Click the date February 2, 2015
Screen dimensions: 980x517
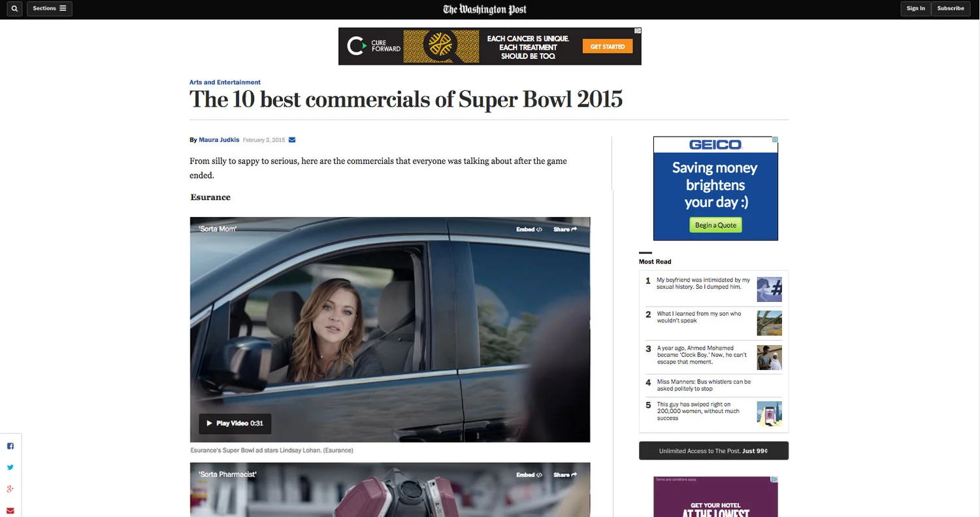point(264,140)
